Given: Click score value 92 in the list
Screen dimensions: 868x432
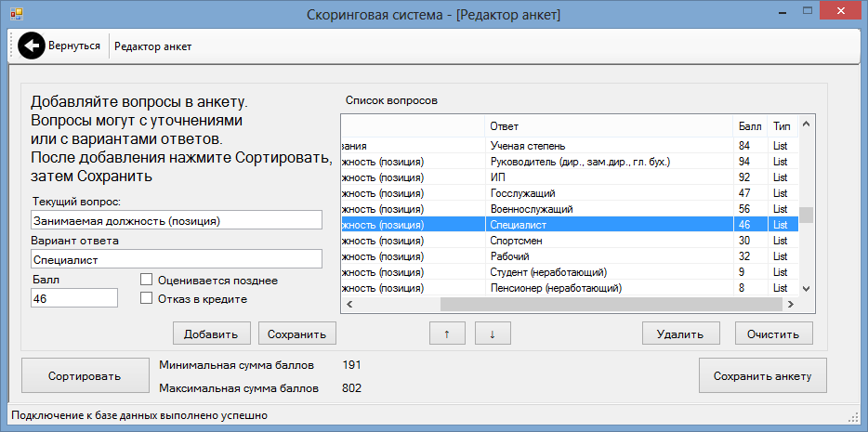Looking at the screenshot, I should click(x=744, y=177).
